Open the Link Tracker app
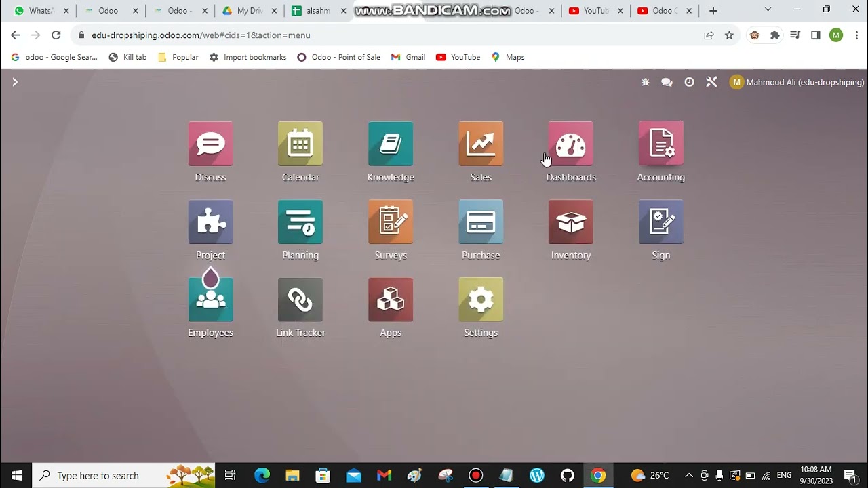 pos(300,300)
